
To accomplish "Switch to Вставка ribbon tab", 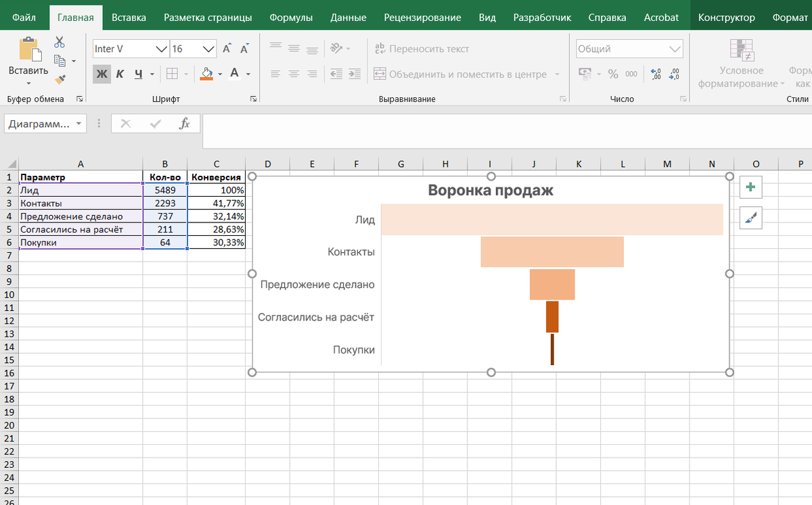I will pyautogui.click(x=129, y=18).
